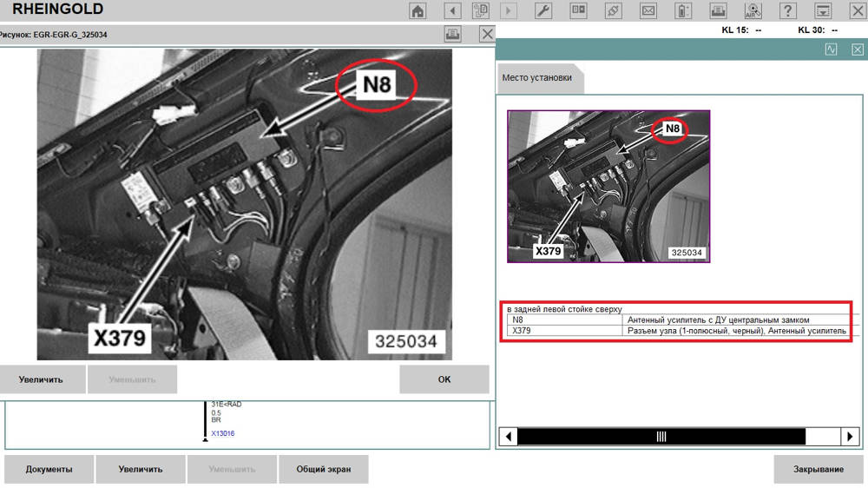Viewport: 868px width, 488px height.
Task: Open help with the question mark icon
Action: [x=787, y=10]
